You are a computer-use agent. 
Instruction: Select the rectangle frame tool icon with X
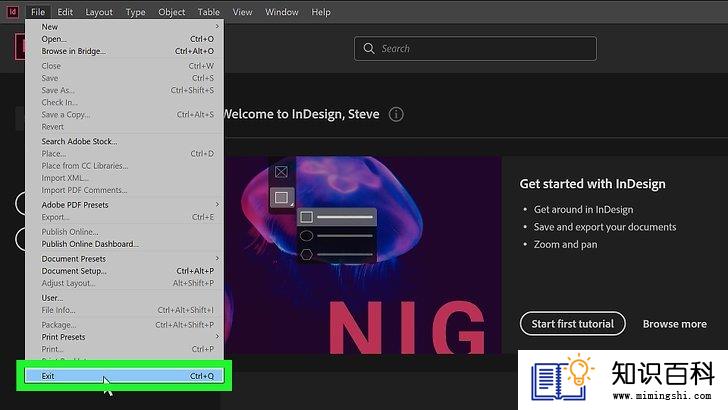pos(281,172)
